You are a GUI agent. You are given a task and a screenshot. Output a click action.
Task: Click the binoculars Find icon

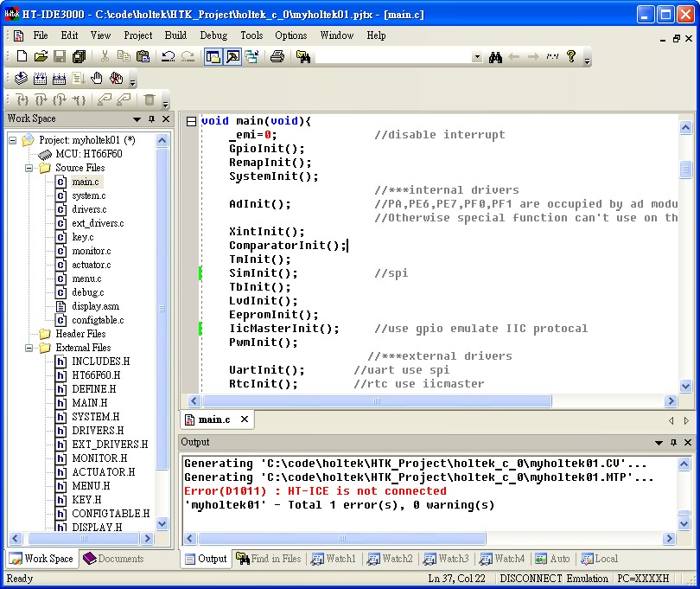[x=495, y=57]
